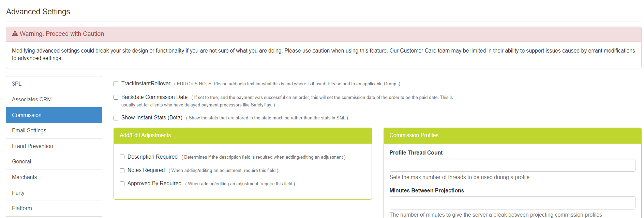Enable the TrackInstantRollover checkbox
The height and width of the screenshot is (218, 644).
[116, 84]
